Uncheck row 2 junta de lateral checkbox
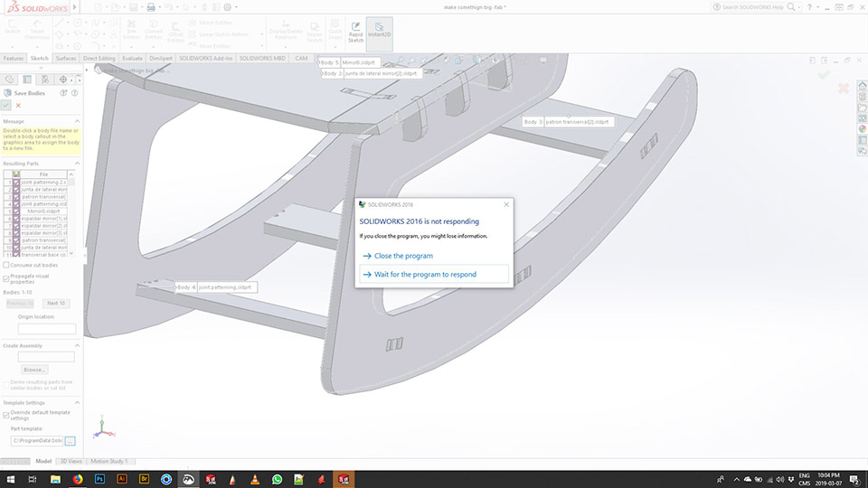The image size is (868, 488). (16, 189)
